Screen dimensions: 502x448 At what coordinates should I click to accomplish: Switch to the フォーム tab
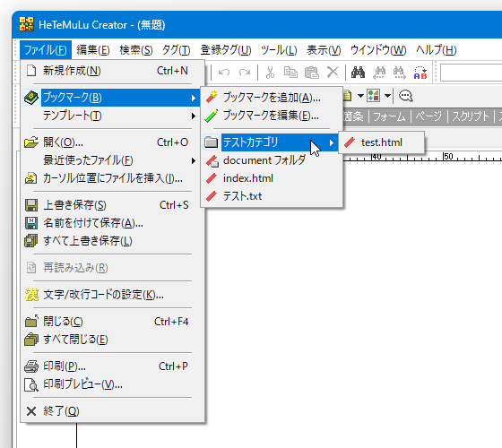389,116
